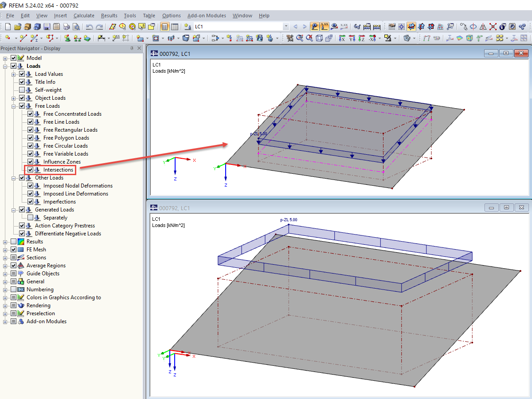Screen dimensions: 532x399
Task: Toggle the Title Info checkbox
Action: [x=22, y=82]
